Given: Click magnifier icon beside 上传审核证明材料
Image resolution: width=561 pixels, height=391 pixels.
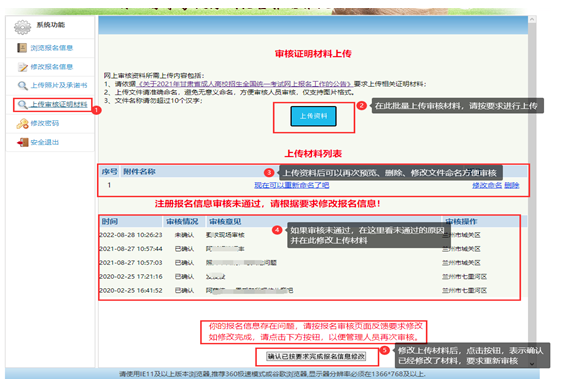Looking at the screenshot, I should pos(23,104).
